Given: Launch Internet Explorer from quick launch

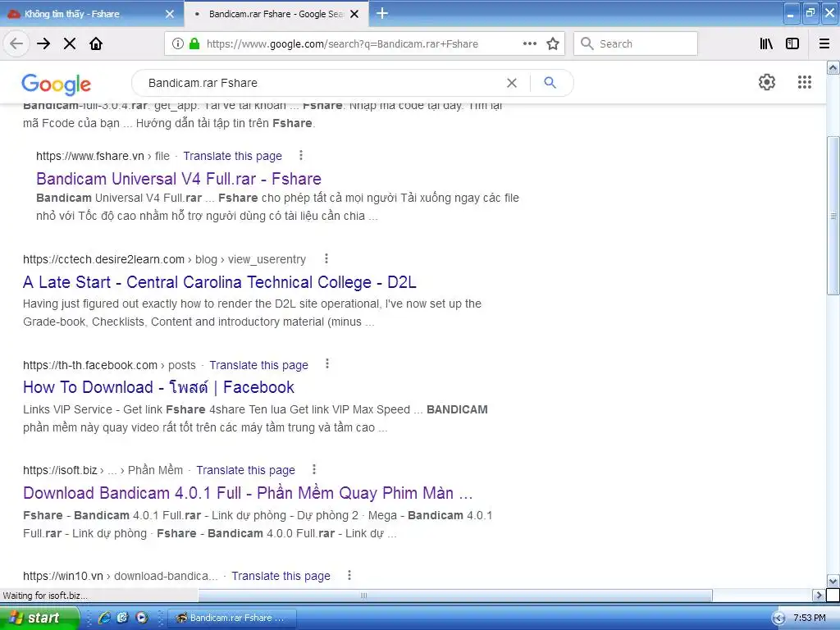Looking at the screenshot, I should coord(104,618).
